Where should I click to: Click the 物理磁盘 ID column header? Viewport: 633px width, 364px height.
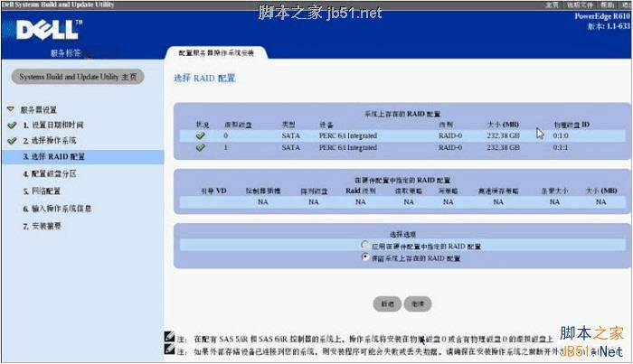click(x=572, y=125)
